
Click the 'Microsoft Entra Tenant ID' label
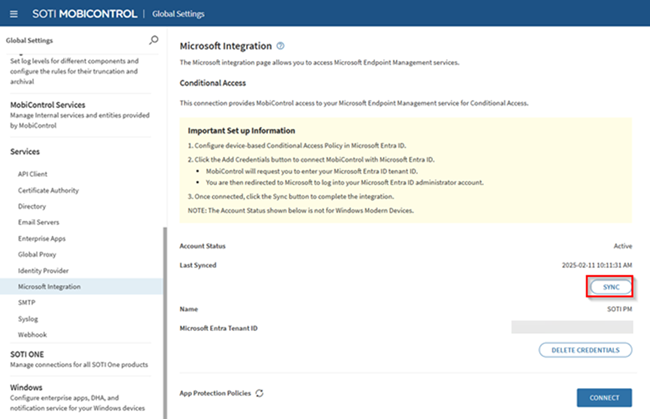(218, 328)
